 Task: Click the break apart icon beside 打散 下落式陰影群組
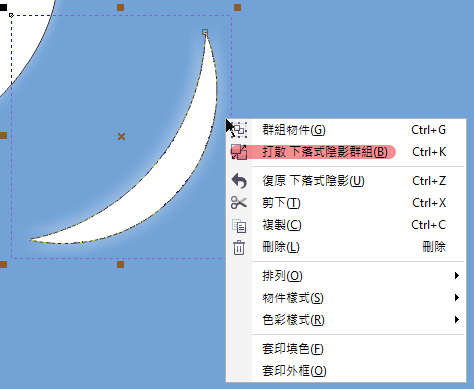239,152
